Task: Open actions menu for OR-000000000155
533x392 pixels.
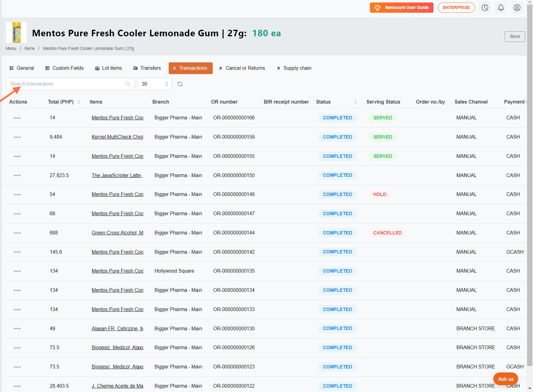Action: tap(17, 156)
